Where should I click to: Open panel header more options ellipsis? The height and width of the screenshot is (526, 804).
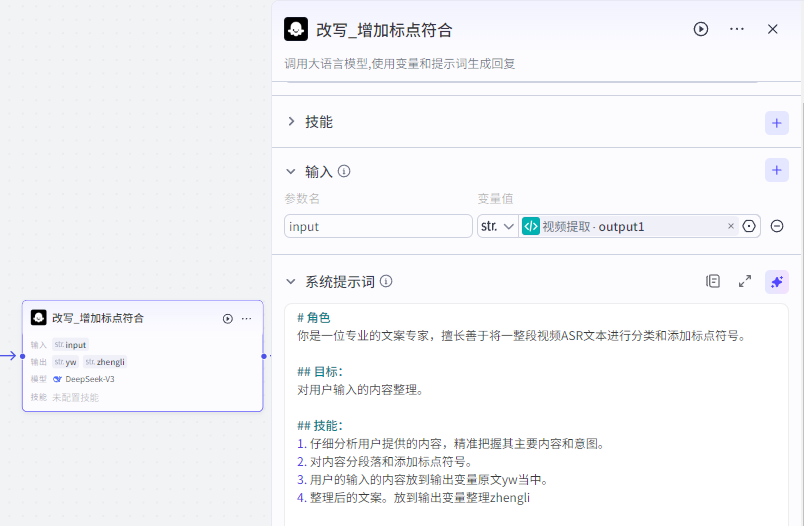(x=737, y=29)
